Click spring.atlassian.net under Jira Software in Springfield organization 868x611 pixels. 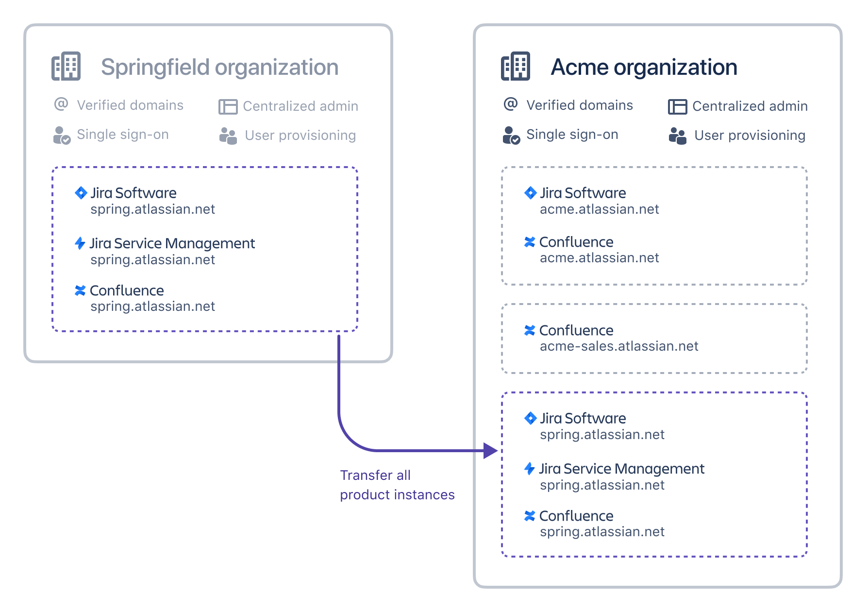click(152, 209)
